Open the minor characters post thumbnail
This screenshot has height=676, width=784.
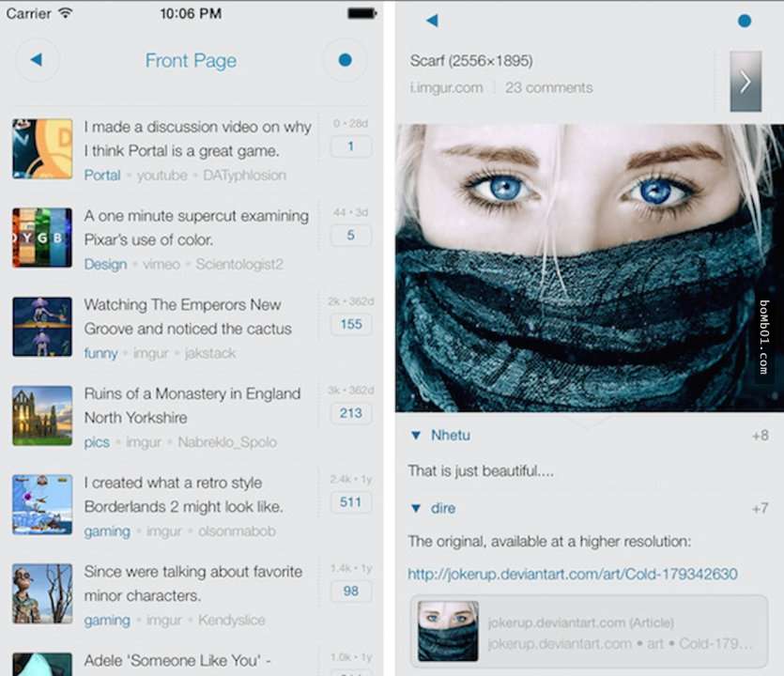point(42,593)
